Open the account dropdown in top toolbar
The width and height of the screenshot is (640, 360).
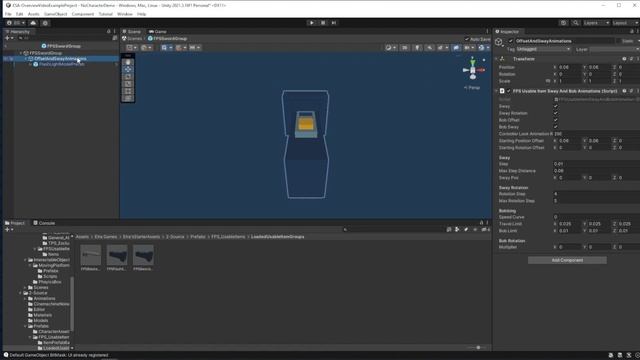(x=16, y=23)
